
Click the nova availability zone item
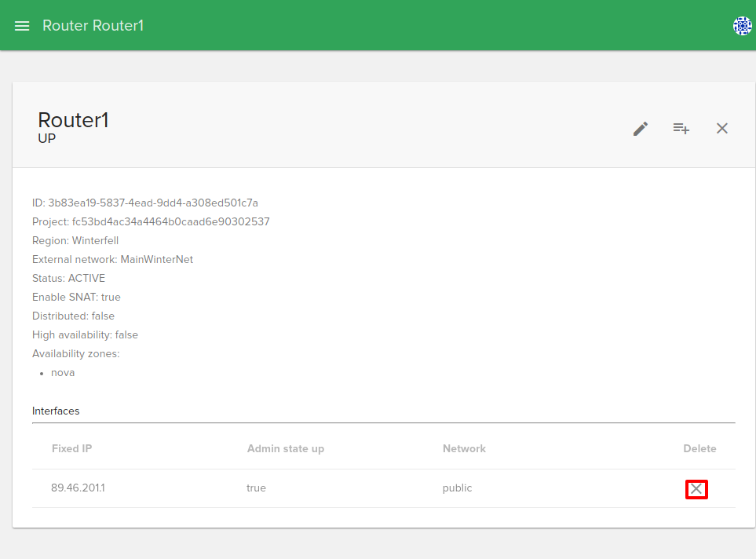pyautogui.click(x=63, y=373)
